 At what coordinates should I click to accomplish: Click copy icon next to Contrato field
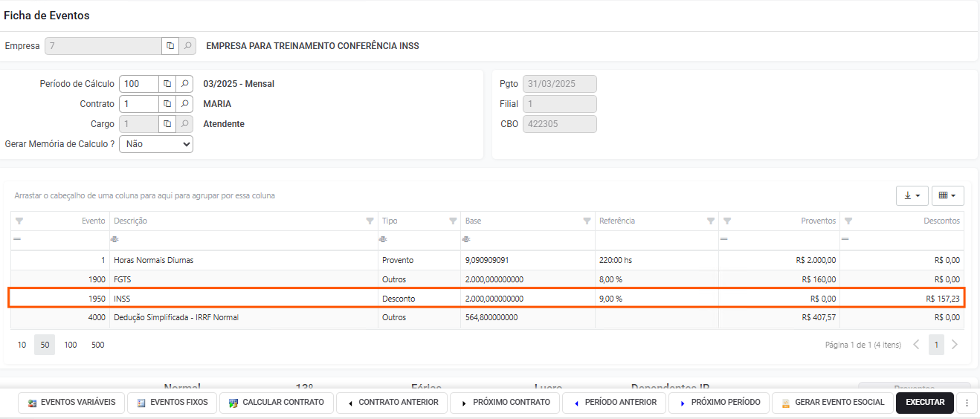point(167,104)
